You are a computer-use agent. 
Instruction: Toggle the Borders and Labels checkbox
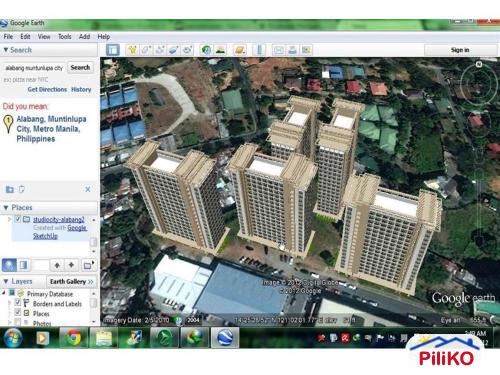click(18, 303)
